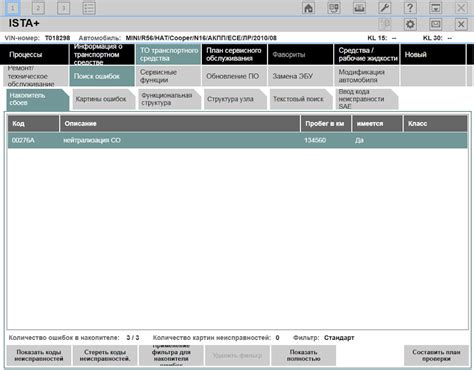This screenshot has height=370, width=474.
Task: Open the battery status icon in the toolbar
Action: point(359,8)
